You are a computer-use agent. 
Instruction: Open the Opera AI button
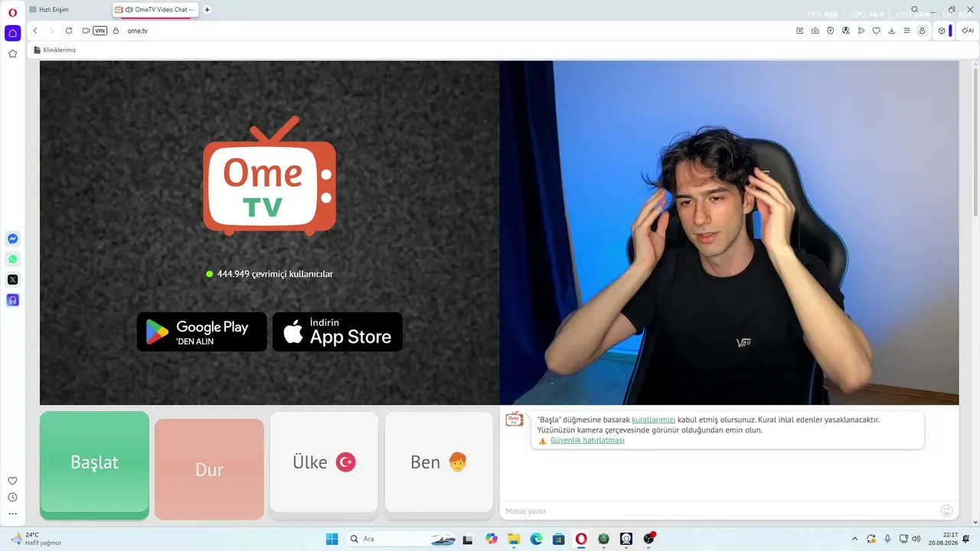point(968,31)
